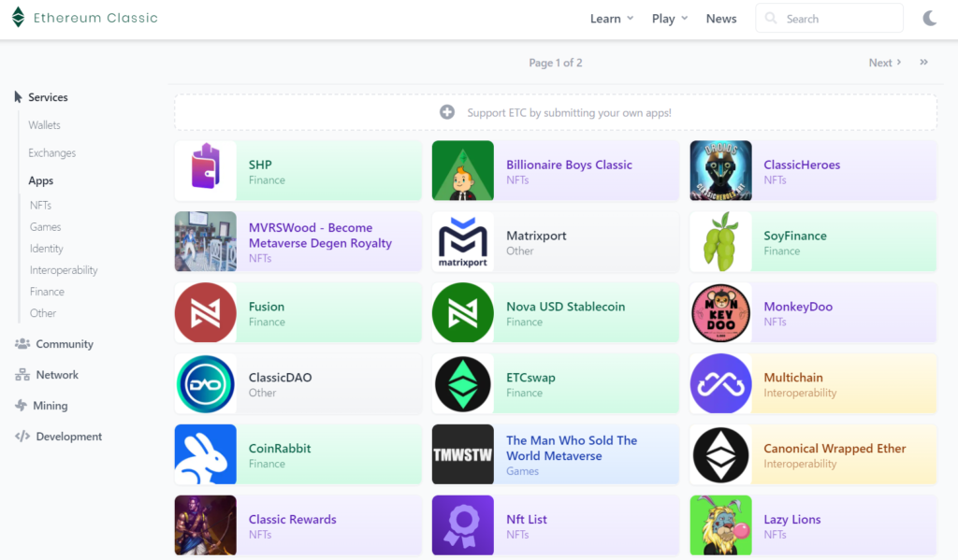Expand the Learn dropdown menu
The image size is (958, 560).
point(612,19)
